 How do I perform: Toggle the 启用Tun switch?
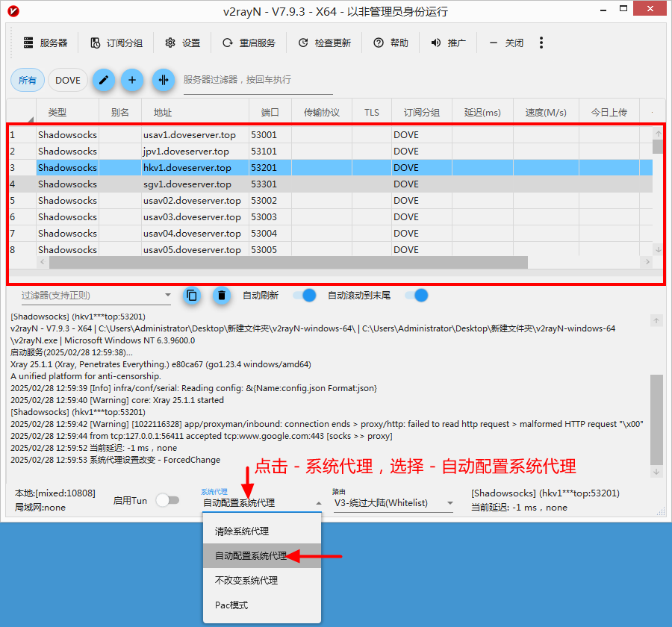coord(167,500)
